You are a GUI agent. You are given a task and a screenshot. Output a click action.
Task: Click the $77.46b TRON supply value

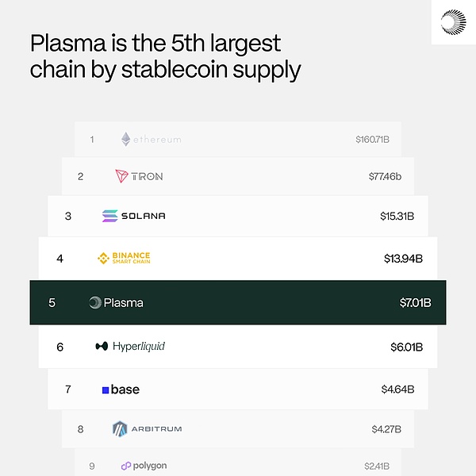tap(385, 176)
